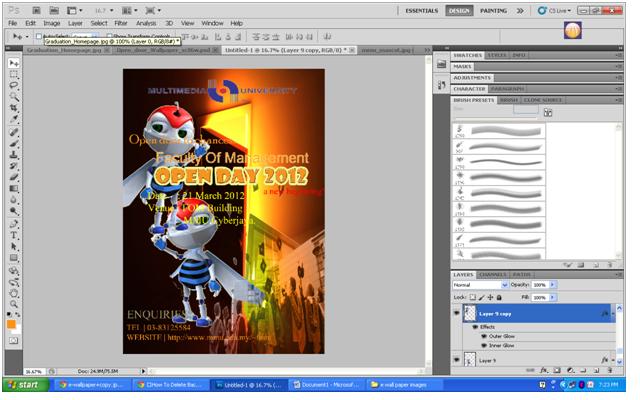
Task: Open the Fill slider arrow
Action: (x=553, y=298)
